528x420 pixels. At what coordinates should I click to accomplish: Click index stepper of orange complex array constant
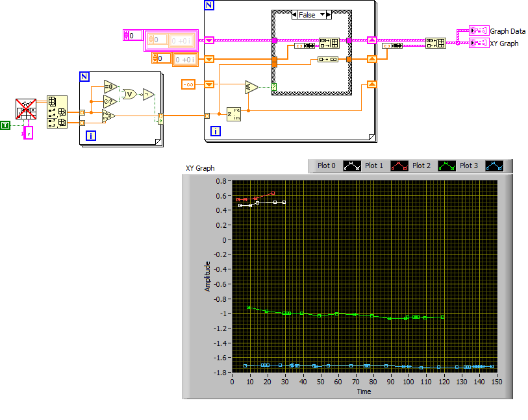point(155,58)
